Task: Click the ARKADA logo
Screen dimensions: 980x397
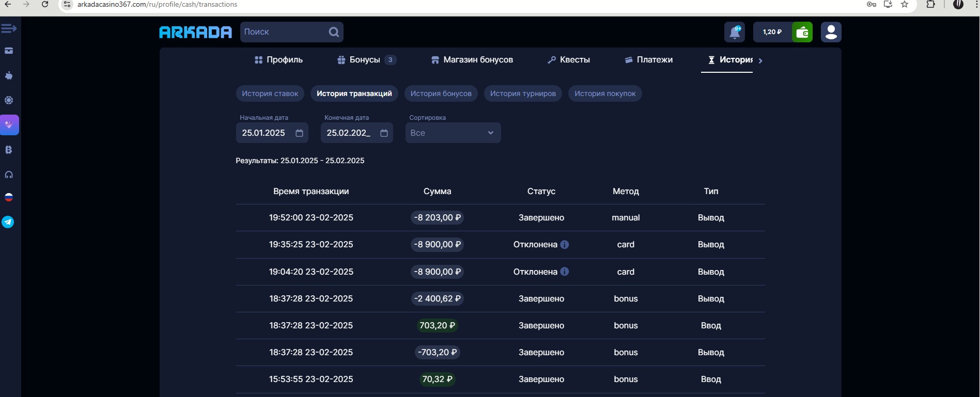Action: [x=195, y=32]
